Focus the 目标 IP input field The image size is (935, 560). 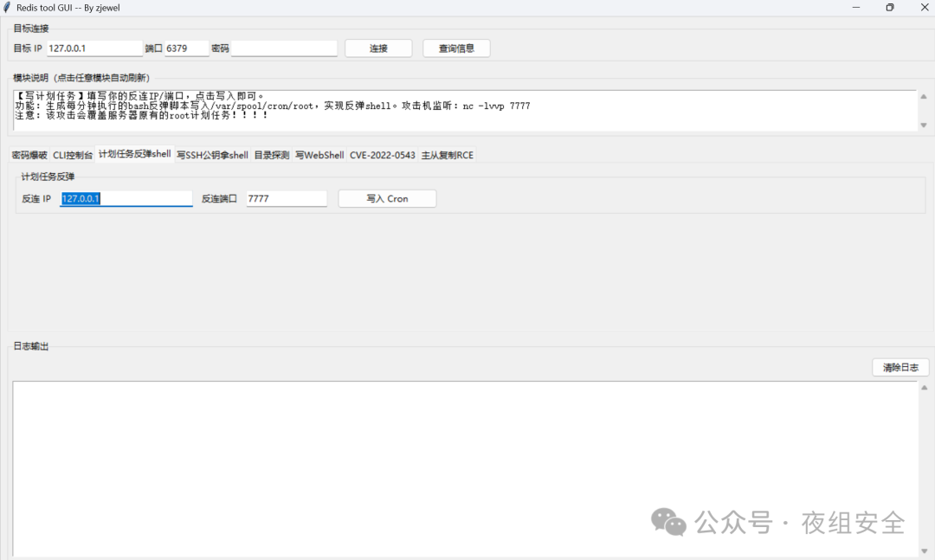pyautogui.click(x=93, y=48)
